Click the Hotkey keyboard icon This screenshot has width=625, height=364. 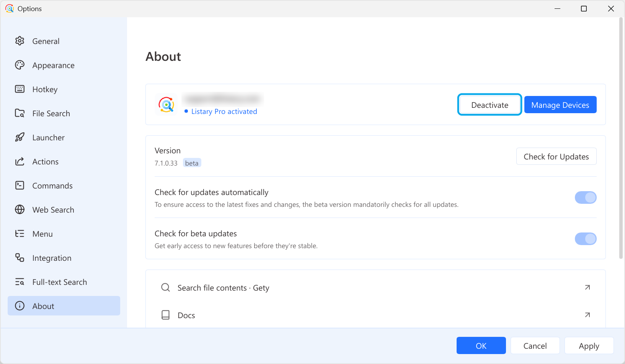click(x=20, y=89)
